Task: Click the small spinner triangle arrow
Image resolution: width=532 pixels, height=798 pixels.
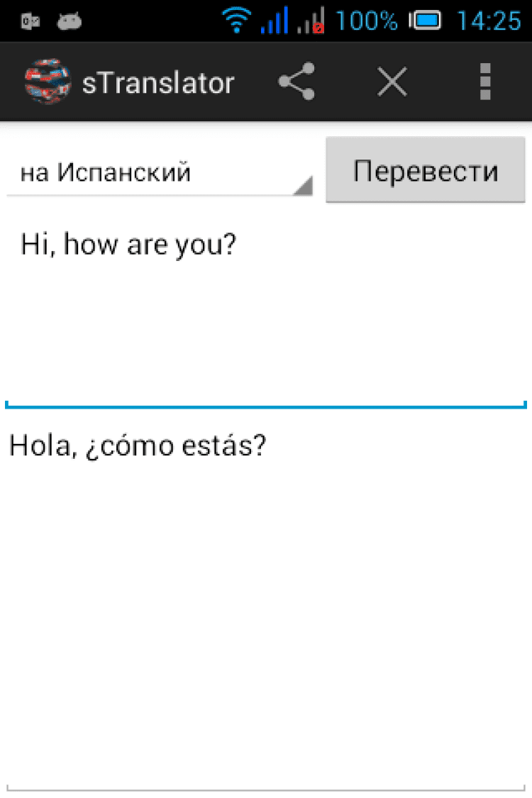Action: [303, 186]
